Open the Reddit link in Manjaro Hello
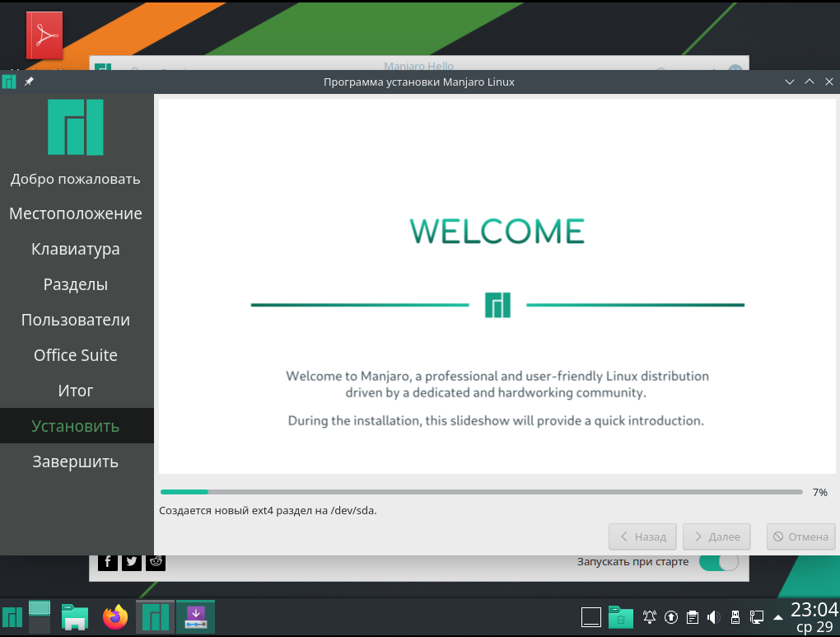 click(x=156, y=561)
